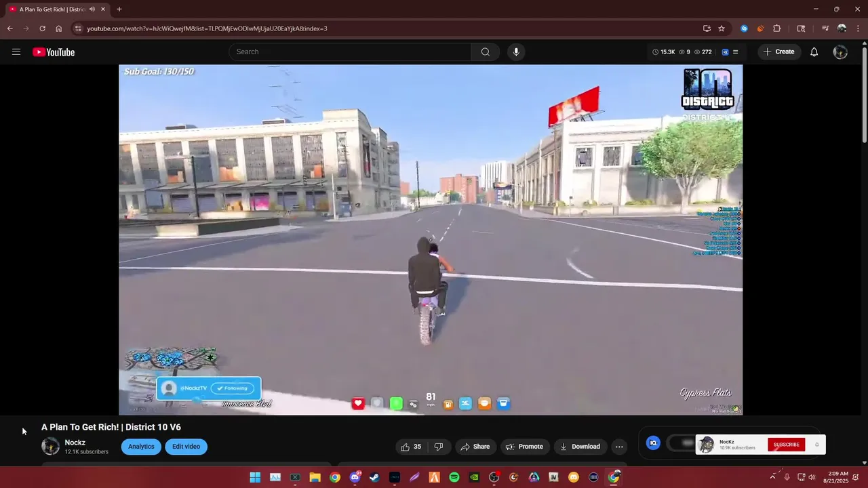Click the search magnifier button
868x488 pixels.
tap(486, 52)
